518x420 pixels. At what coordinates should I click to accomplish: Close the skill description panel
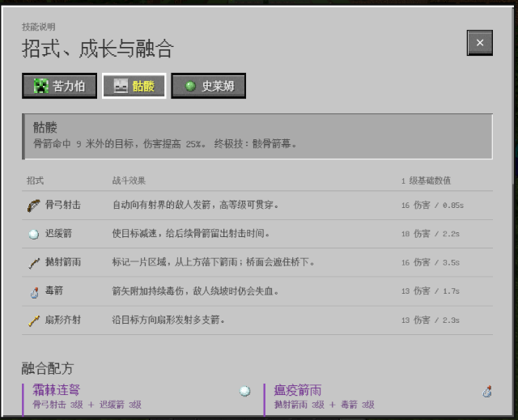coord(480,43)
